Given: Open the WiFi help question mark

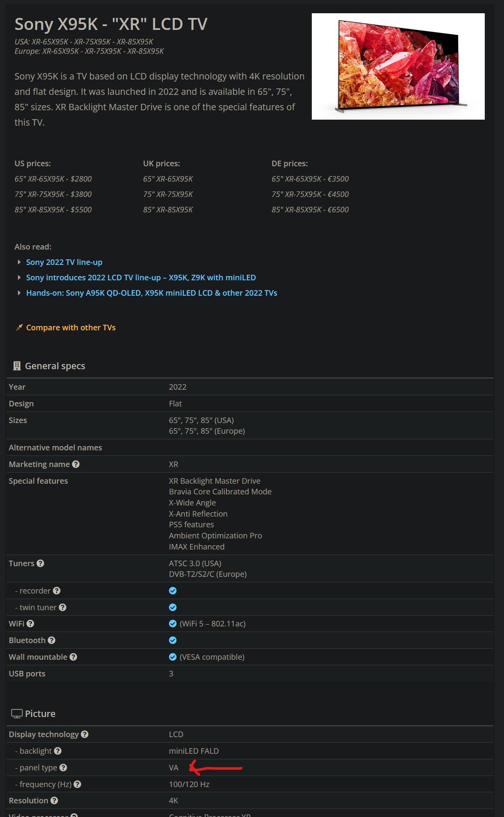Looking at the screenshot, I should (x=30, y=623).
